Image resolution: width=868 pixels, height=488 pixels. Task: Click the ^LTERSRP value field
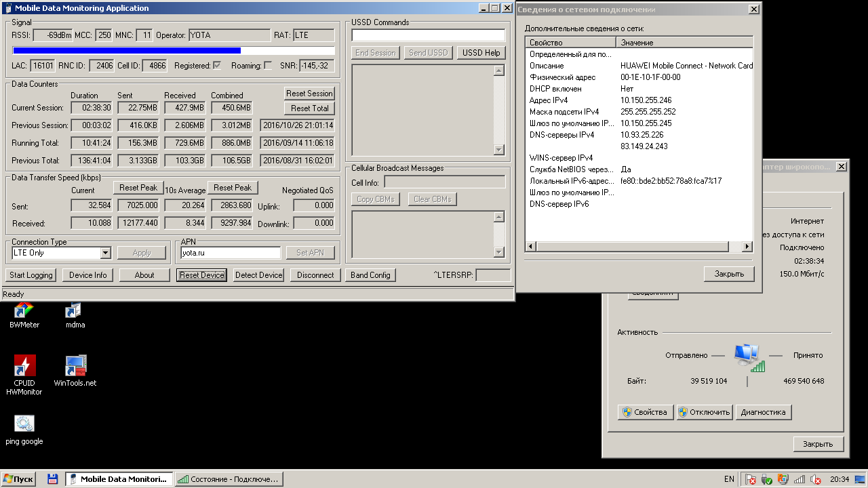coord(493,275)
